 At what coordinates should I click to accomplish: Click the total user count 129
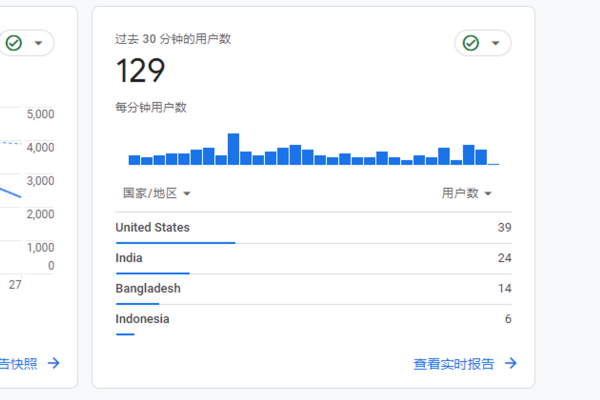(140, 70)
